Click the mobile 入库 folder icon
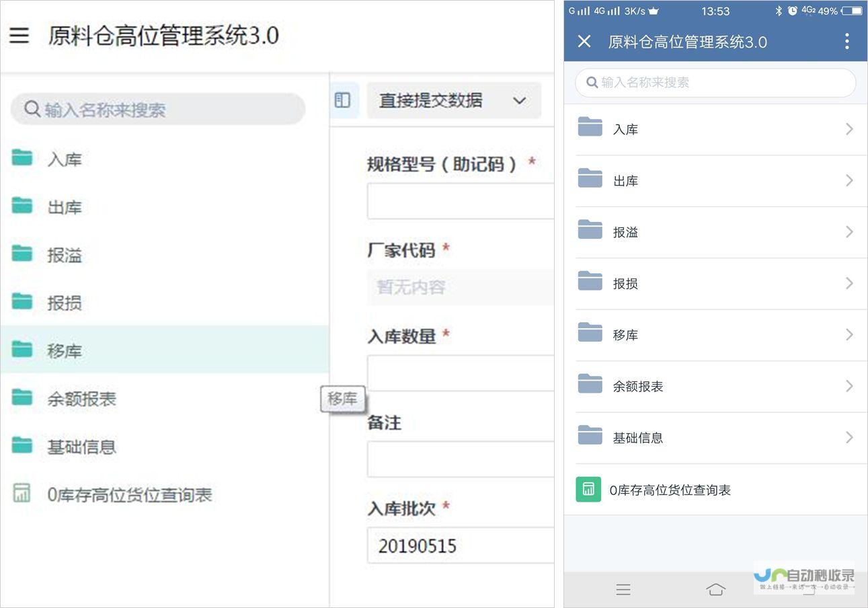 (x=590, y=126)
